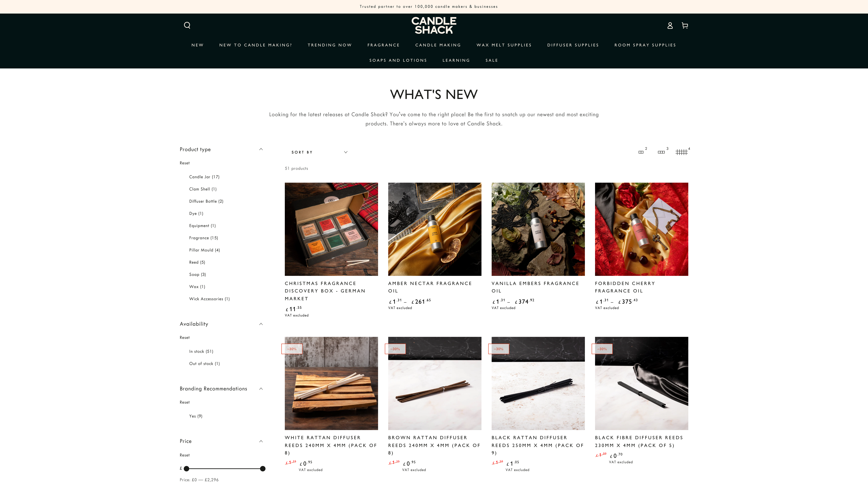Viewport: 868px width, 488px height.
Task: Tick the Fragrance (15) filter
Action: pos(203,238)
